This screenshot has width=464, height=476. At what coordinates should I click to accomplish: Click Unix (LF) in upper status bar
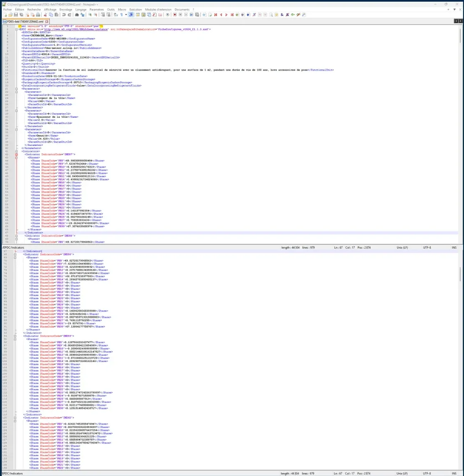point(402,248)
